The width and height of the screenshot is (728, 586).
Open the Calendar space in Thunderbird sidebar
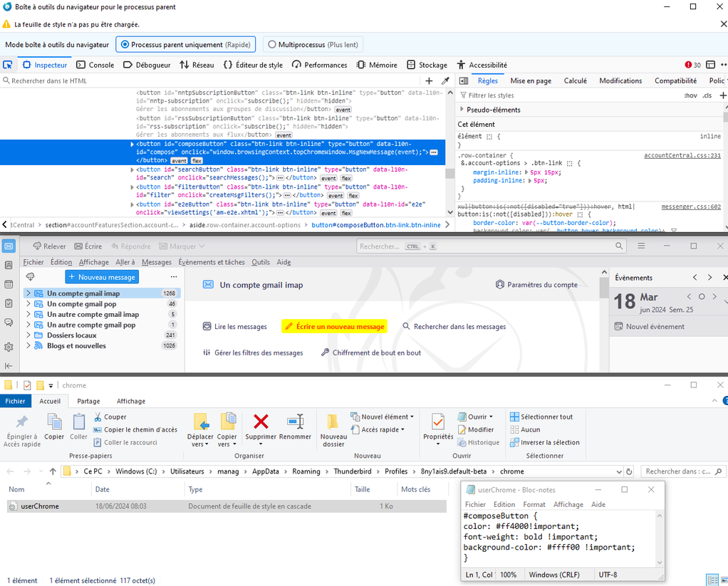click(x=9, y=284)
